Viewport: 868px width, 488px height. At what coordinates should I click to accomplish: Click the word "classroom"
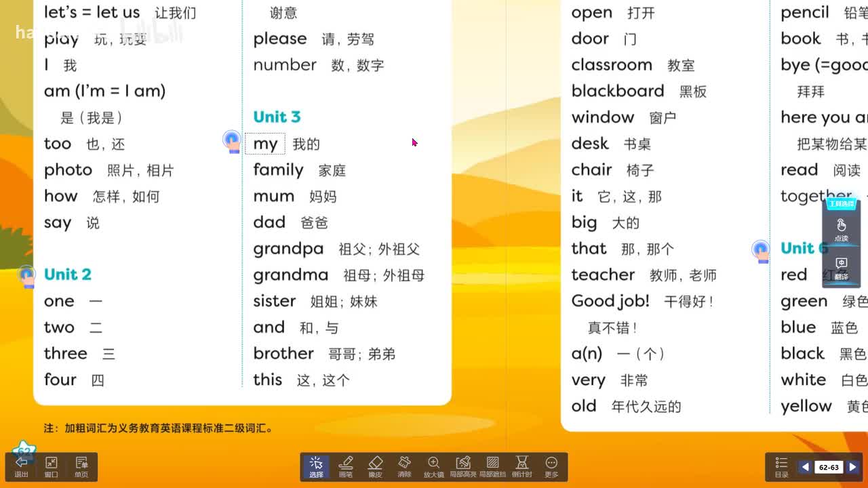pos(612,64)
